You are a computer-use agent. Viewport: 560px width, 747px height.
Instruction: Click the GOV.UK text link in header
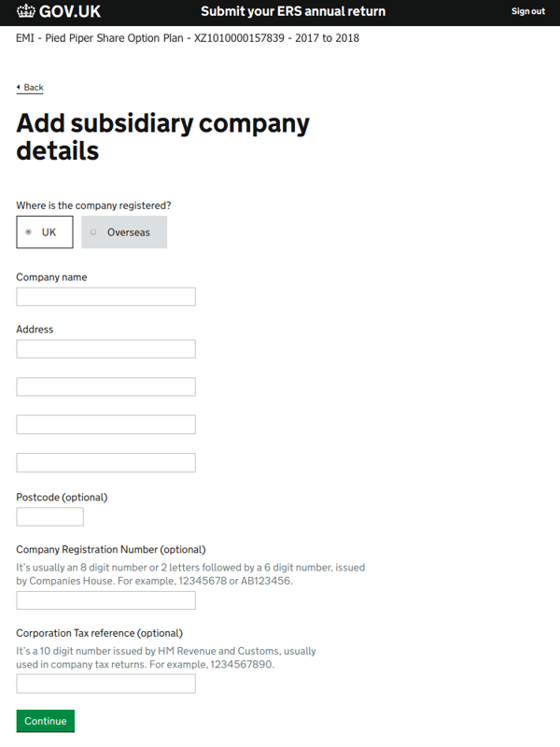pos(69,11)
